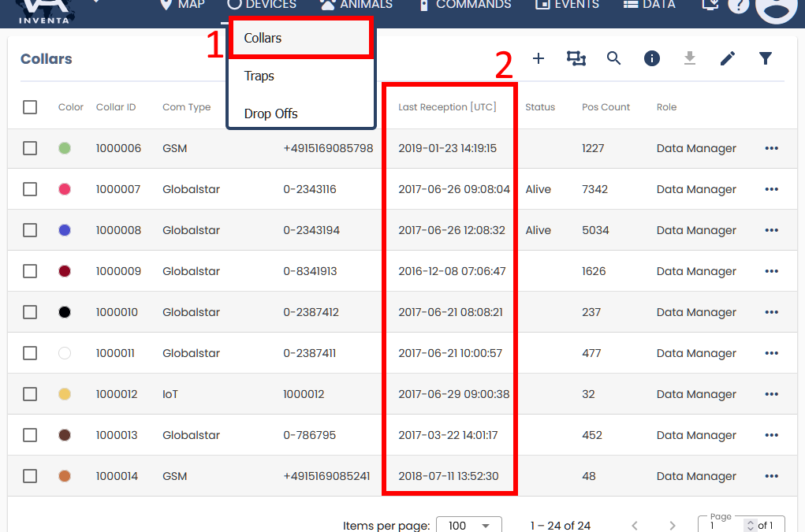
Task: Expand the Items per page dropdown
Action: click(469, 526)
